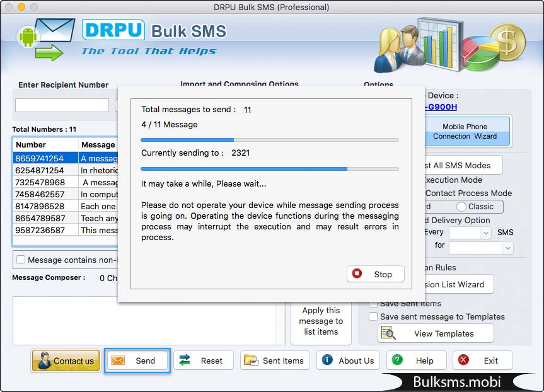
Task: Click the All SMS Modes button
Action: pyautogui.click(x=463, y=165)
